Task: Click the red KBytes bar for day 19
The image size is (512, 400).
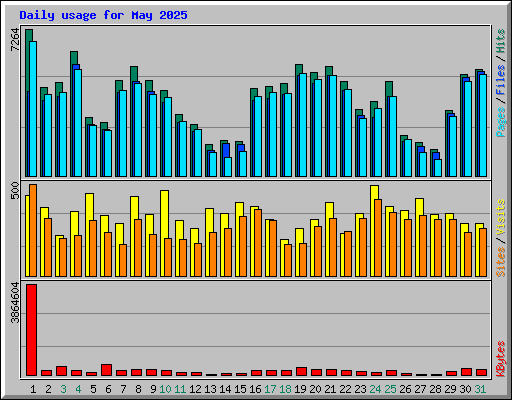Action: [301, 372]
